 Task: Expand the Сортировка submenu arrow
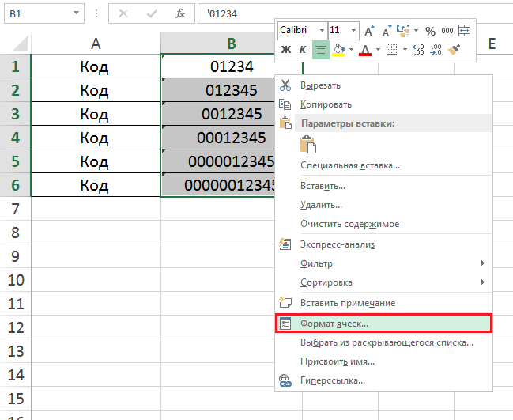(x=483, y=282)
